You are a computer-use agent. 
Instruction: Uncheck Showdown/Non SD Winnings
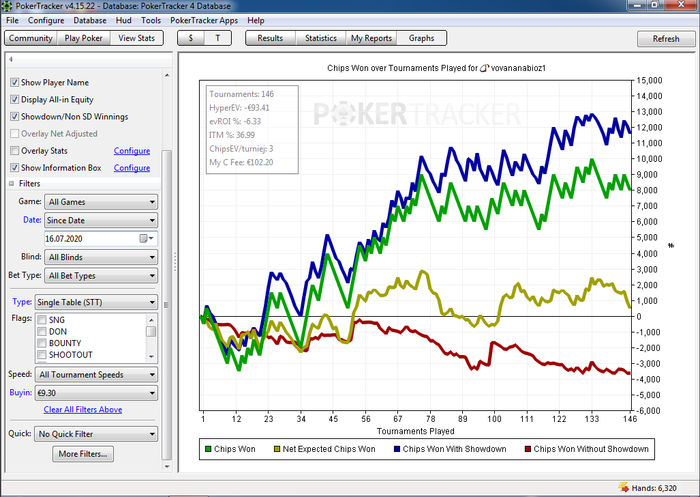click(15, 117)
